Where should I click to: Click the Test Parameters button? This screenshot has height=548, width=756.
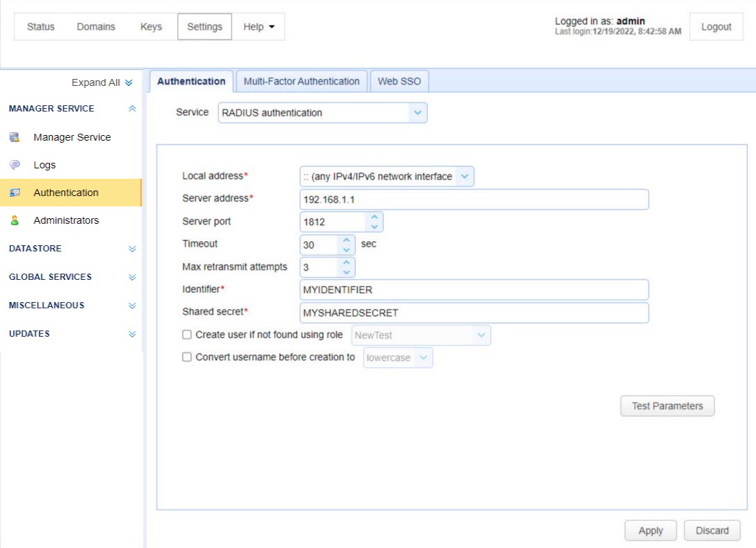pyautogui.click(x=667, y=406)
